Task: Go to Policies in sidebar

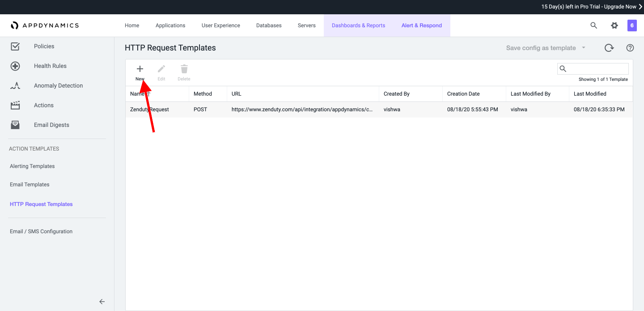Action: [x=44, y=46]
